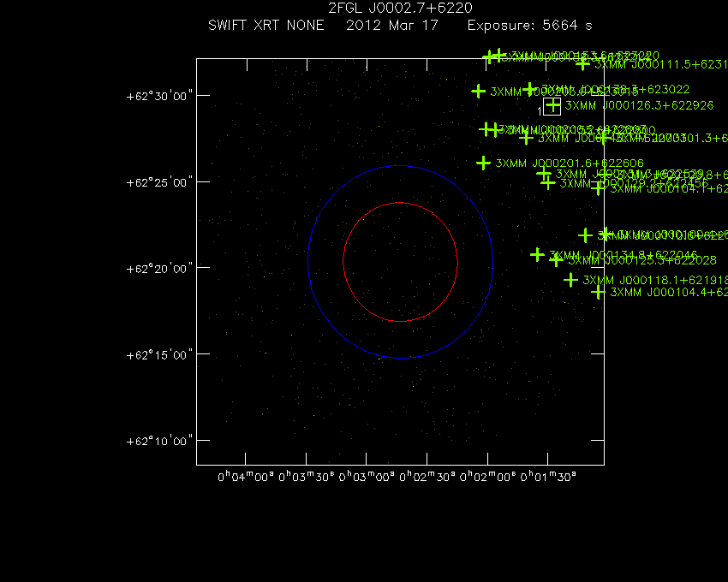Click the title text 2FGL J0002.7+6220
This screenshot has width=728, height=582.
400,8
